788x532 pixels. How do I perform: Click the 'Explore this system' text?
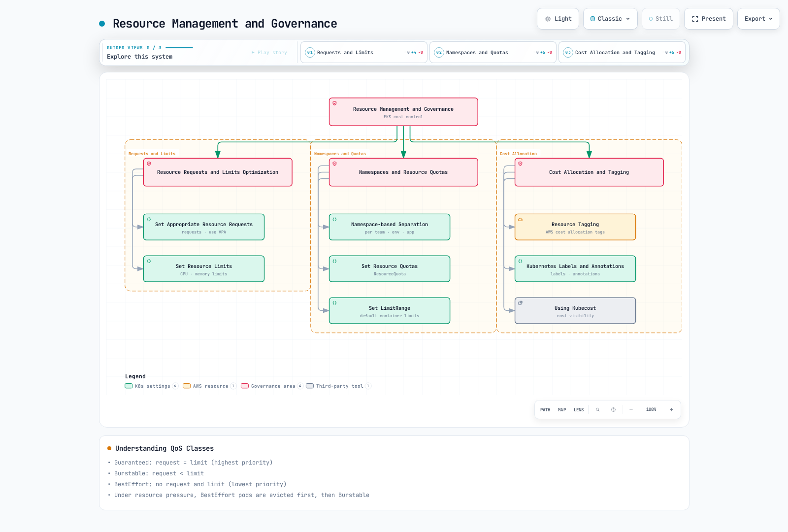(x=139, y=57)
